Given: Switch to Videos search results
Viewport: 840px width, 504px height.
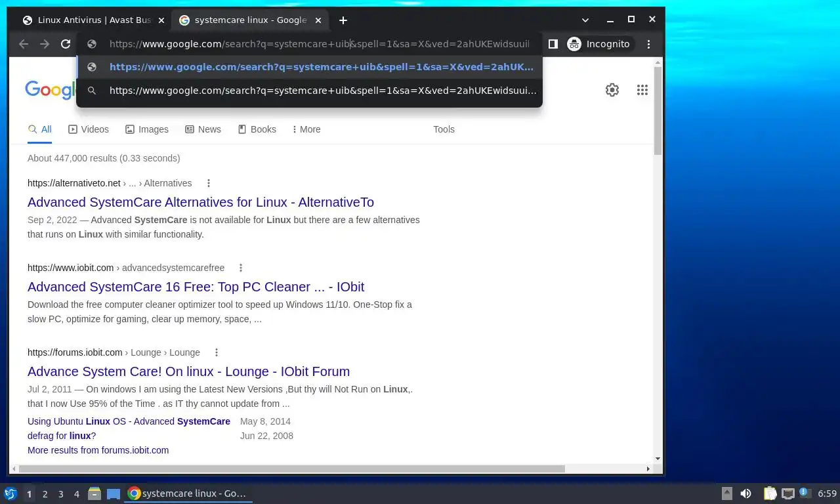Looking at the screenshot, I should click(89, 129).
